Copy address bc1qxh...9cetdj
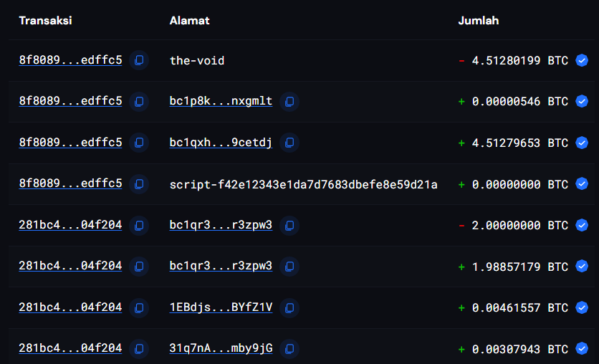 (x=289, y=143)
